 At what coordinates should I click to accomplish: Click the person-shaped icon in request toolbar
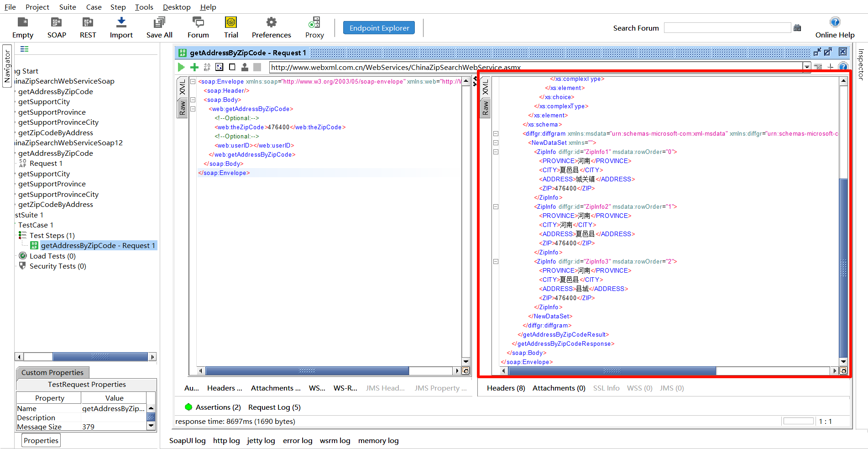pyautogui.click(x=245, y=67)
